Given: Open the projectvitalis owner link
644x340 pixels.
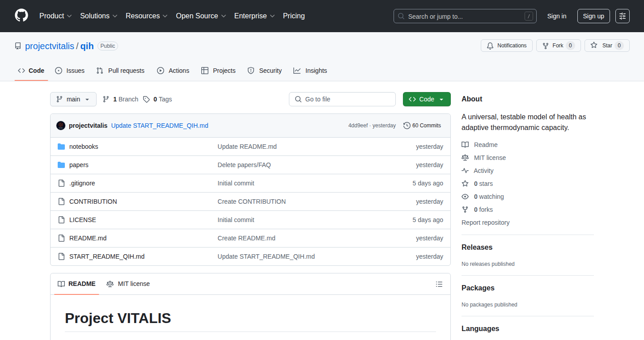Looking at the screenshot, I should (x=50, y=46).
